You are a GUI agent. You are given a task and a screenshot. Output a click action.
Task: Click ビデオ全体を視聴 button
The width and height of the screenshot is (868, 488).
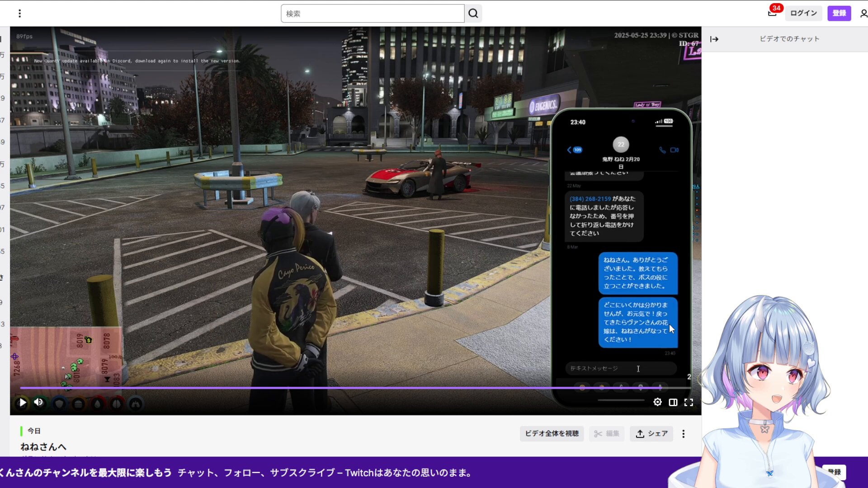point(552,433)
